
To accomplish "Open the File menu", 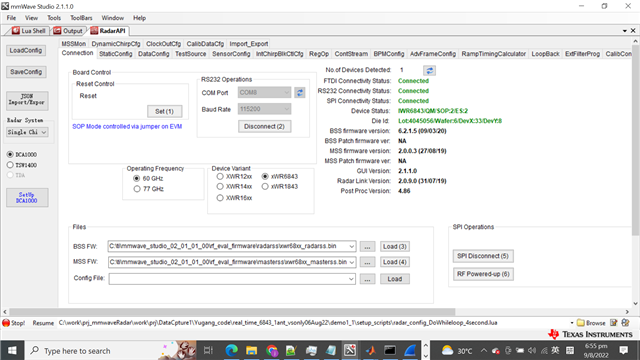I will point(11,18).
